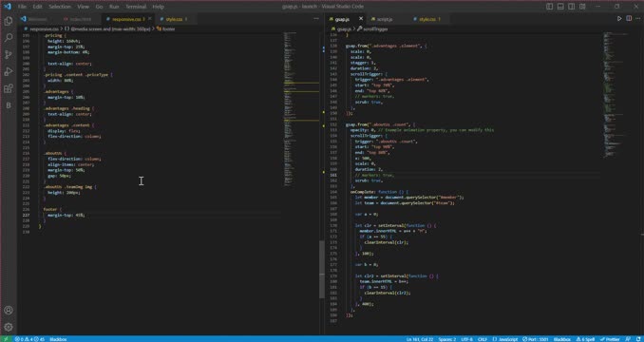
Task: Open the Go menu
Action: point(99,7)
